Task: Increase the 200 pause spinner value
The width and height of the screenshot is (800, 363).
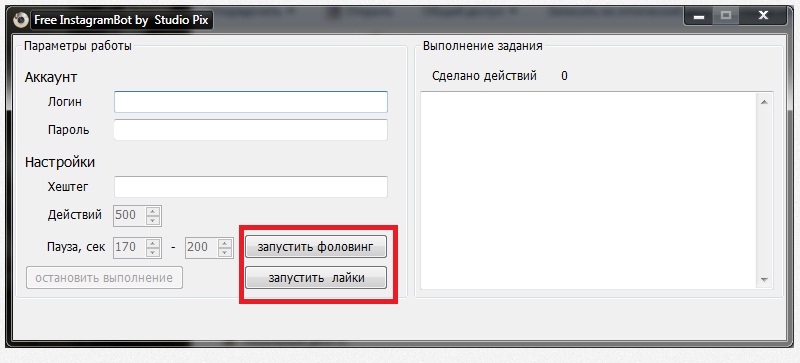Action: [225, 243]
